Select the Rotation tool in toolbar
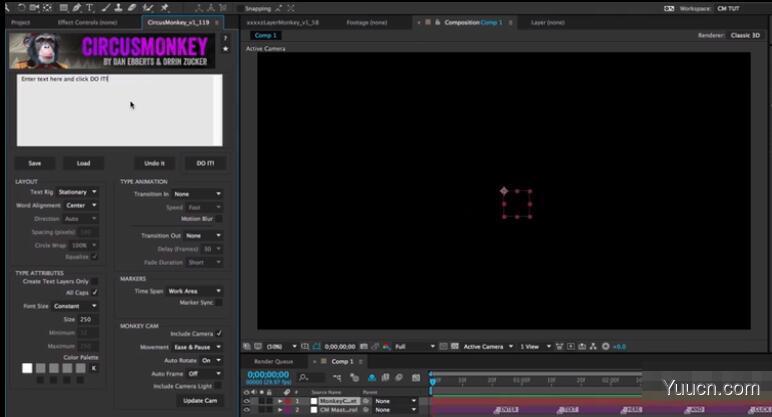 pyautogui.click(x=22, y=7)
